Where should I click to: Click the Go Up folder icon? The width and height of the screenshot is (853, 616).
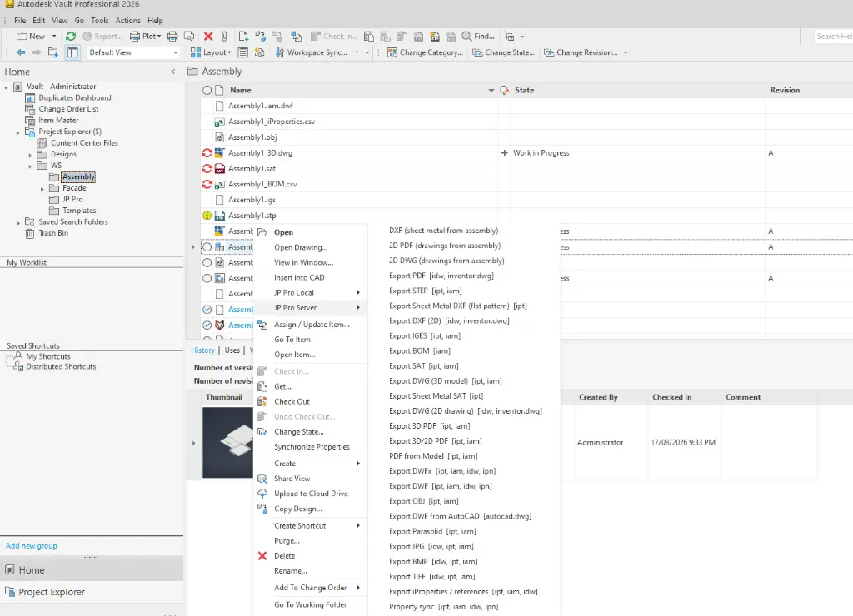(x=52, y=52)
